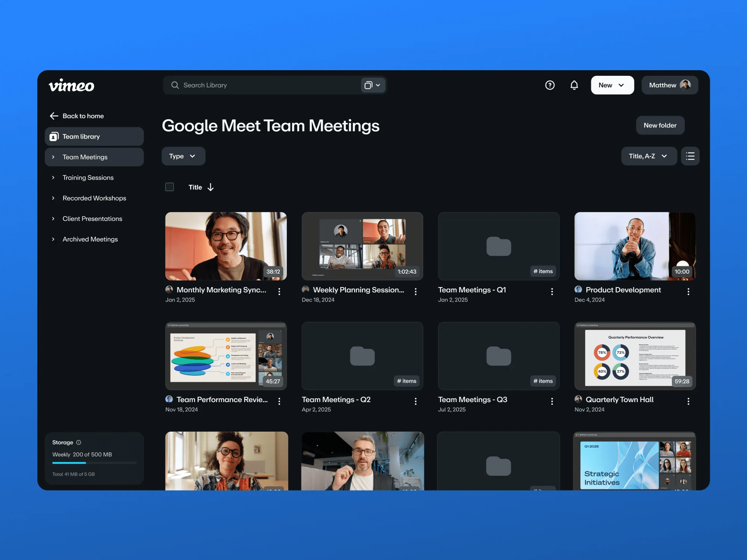Viewport: 747px width, 560px height.
Task: Open options menu for Team Meetings - Q3
Action: 552,401
